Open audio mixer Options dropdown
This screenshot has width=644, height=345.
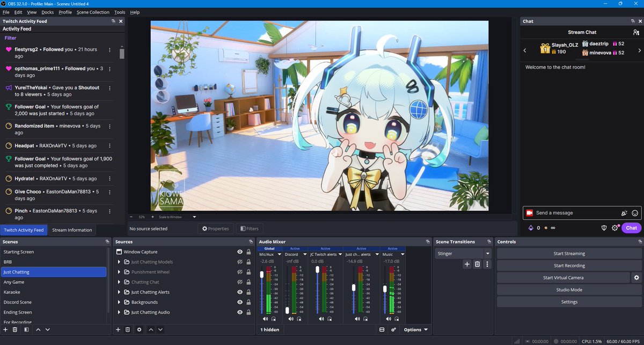[x=416, y=329]
